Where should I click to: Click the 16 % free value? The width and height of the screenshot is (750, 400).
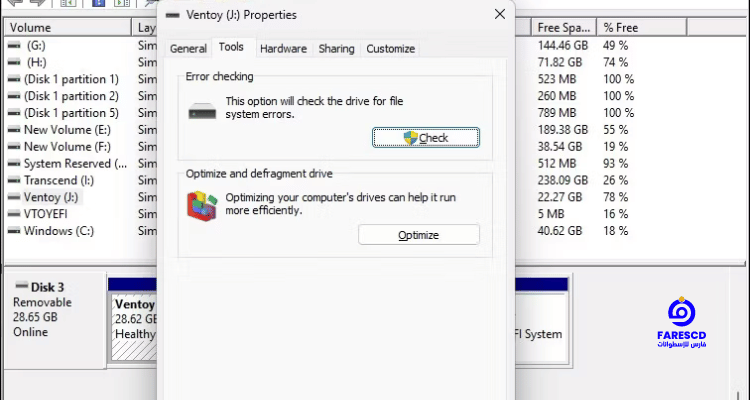click(616, 214)
